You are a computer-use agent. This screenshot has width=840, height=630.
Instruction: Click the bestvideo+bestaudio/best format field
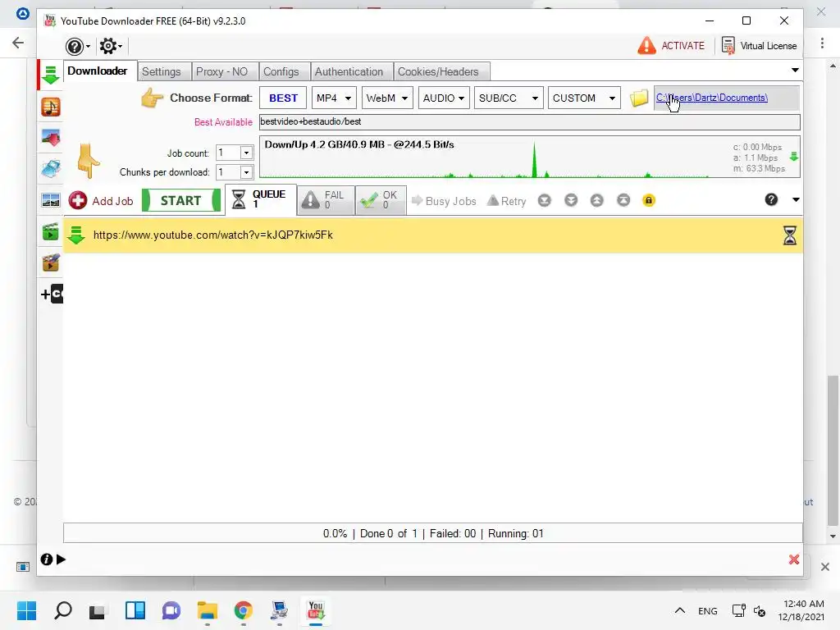click(x=530, y=121)
